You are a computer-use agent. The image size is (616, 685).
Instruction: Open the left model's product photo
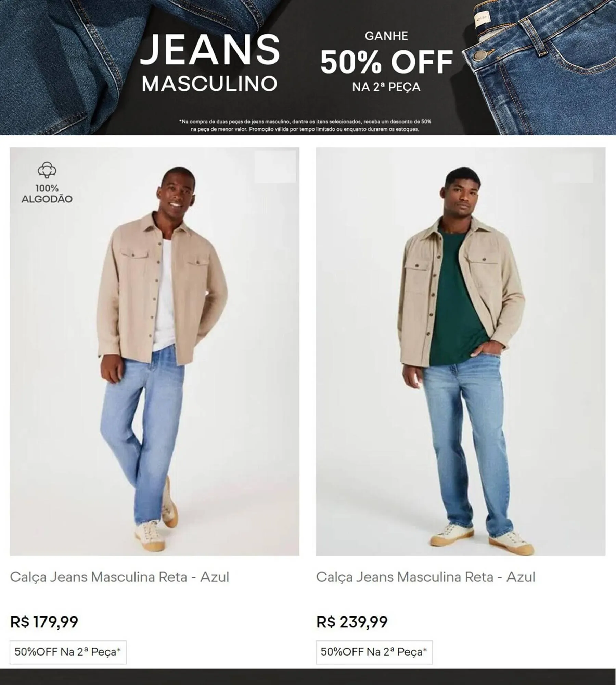click(154, 351)
